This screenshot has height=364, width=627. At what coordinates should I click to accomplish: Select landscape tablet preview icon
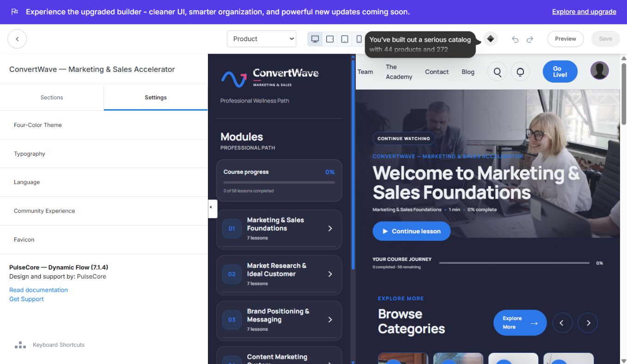pos(330,39)
